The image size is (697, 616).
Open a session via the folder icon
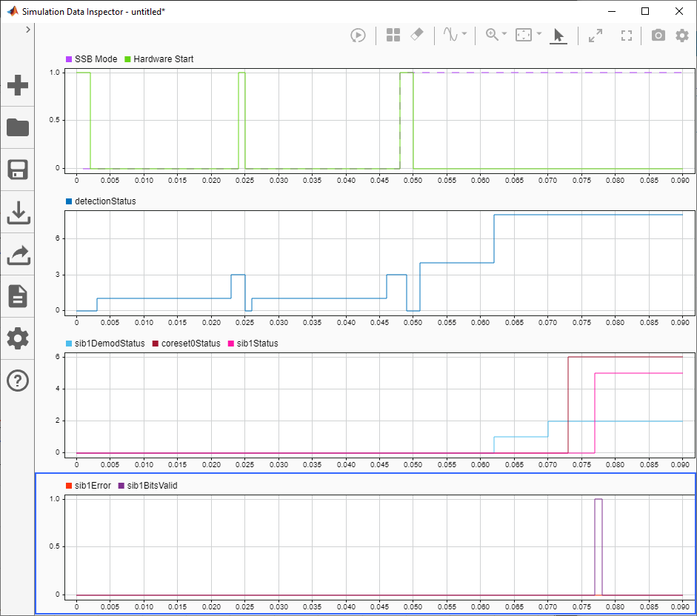click(x=18, y=127)
